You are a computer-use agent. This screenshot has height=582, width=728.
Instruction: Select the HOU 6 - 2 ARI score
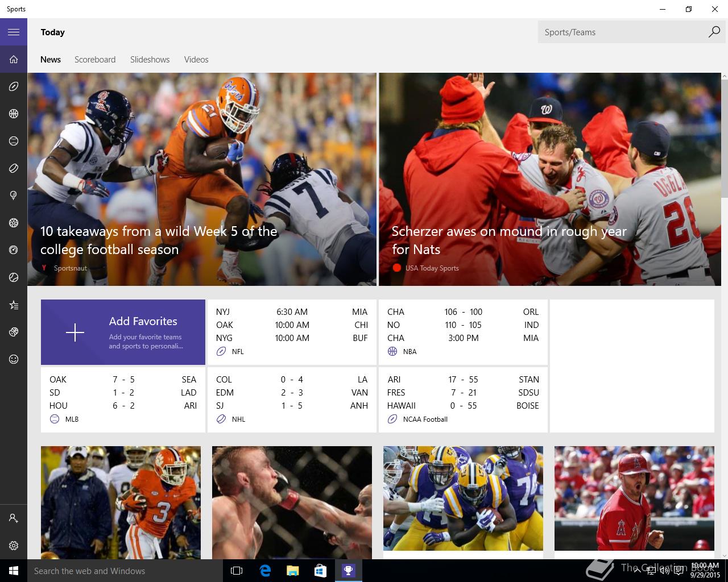[123, 406]
